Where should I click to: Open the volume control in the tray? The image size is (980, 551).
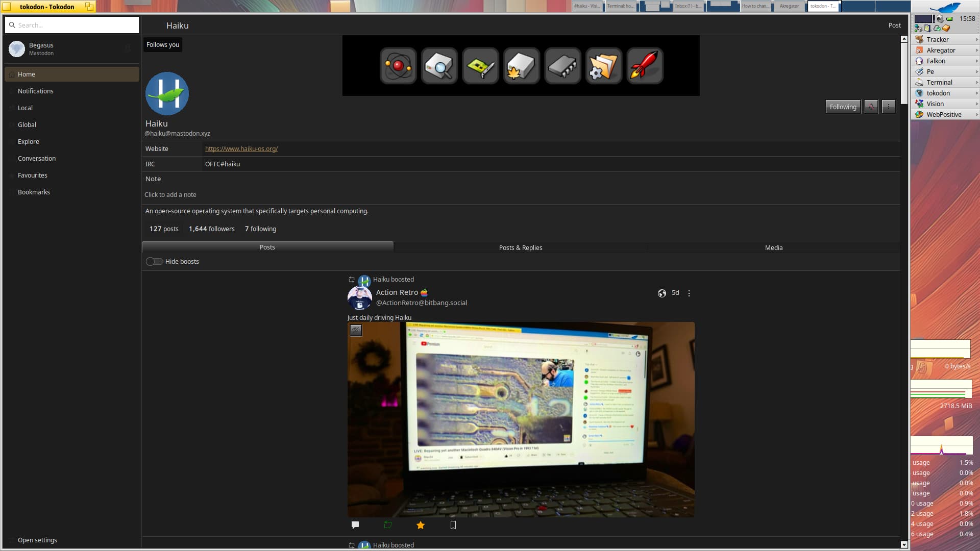[x=940, y=19]
